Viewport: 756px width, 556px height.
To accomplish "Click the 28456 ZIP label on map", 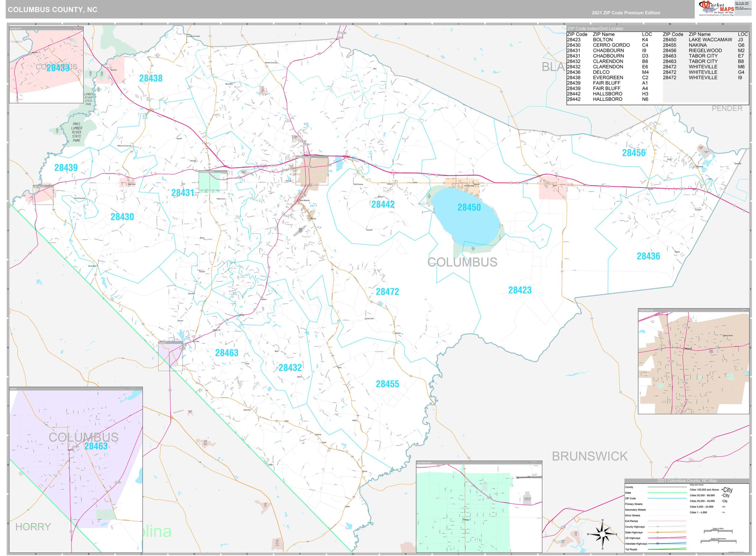I will 634,153.
